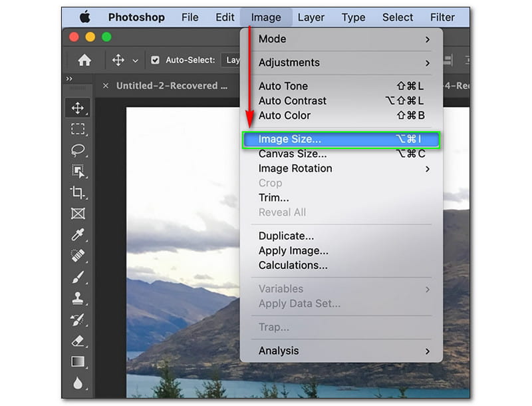Select the Crop tool

78,192
